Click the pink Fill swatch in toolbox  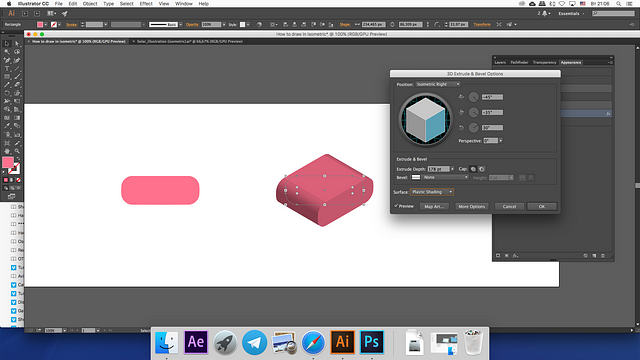8,162
